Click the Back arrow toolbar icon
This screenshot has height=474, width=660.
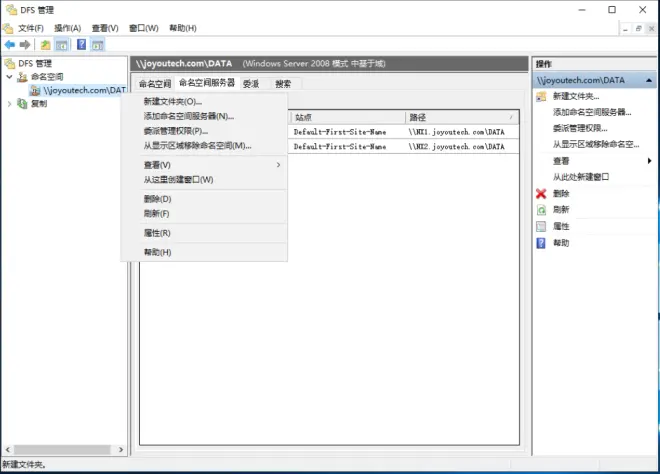tap(10, 44)
